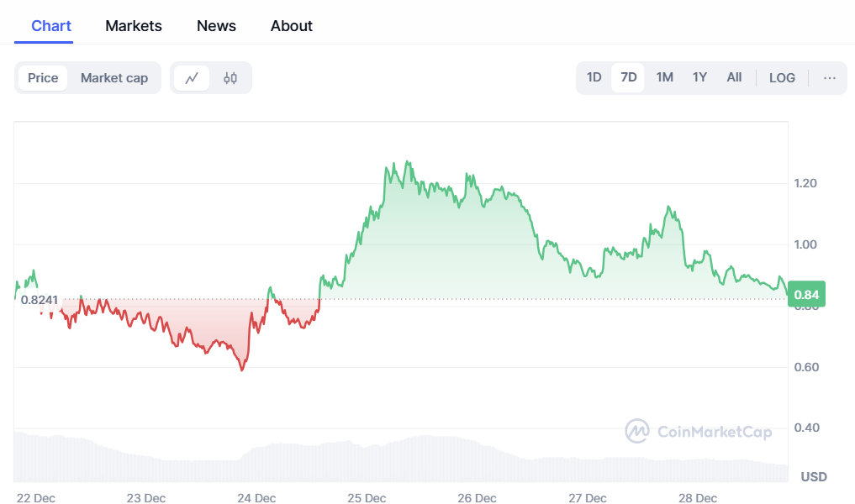855x504 pixels.
Task: Click the 25 Dec date label
Action: (x=367, y=498)
